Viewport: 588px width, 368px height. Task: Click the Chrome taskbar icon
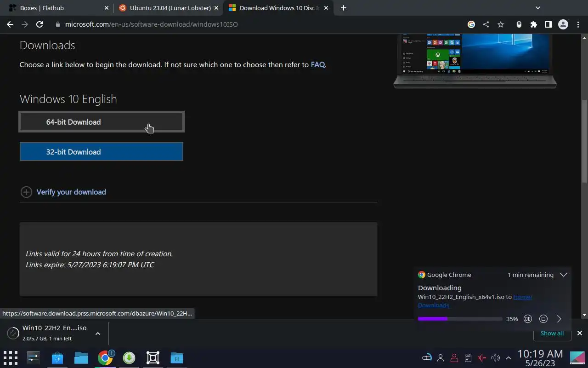pyautogui.click(x=105, y=358)
